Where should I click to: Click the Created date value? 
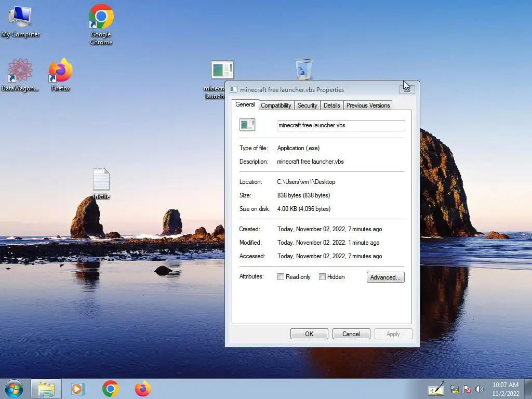[329, 229]
